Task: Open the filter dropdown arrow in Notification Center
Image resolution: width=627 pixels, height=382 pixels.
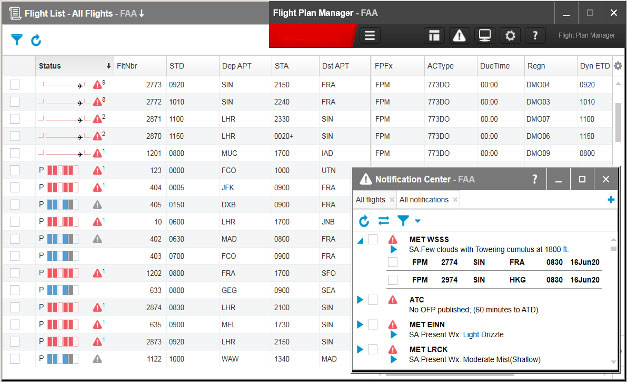Action: point(417,221)
